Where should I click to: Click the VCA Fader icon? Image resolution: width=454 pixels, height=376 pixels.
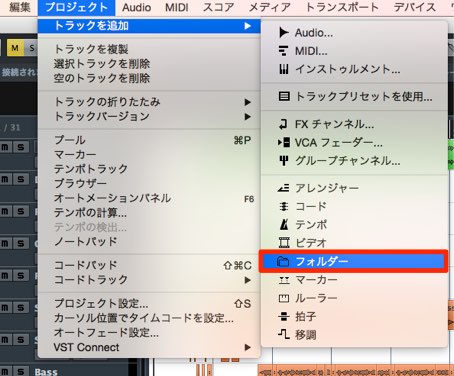284,143
